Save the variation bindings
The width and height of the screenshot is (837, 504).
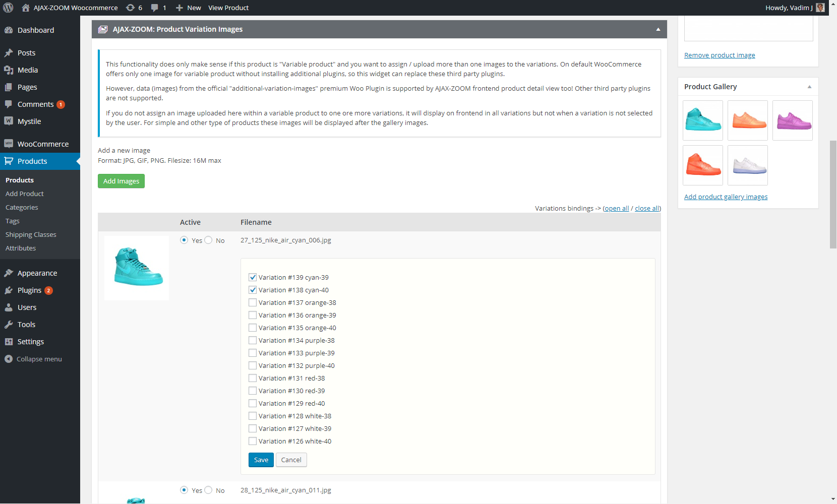tap(261, 460)
